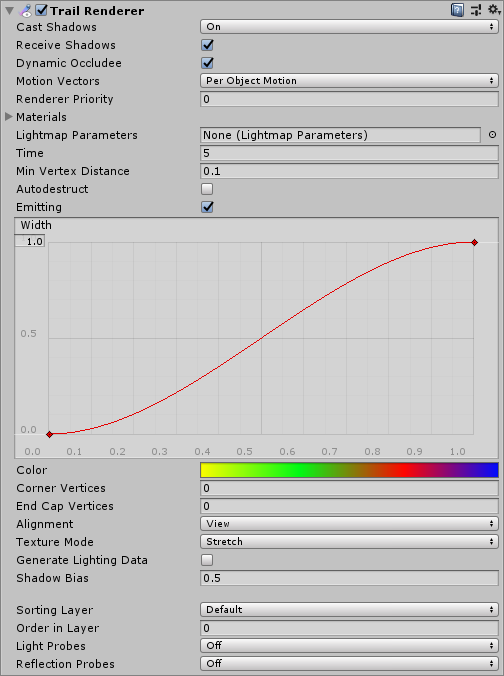Collapse the Trail Renderer component foldout
This screenshot has width=504, height=676.
(9, 10)
